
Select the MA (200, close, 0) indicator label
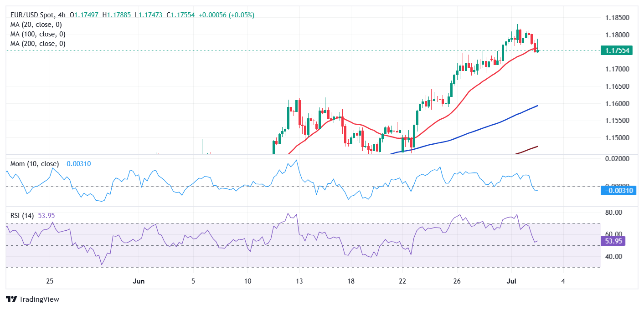tap(38, 44)
